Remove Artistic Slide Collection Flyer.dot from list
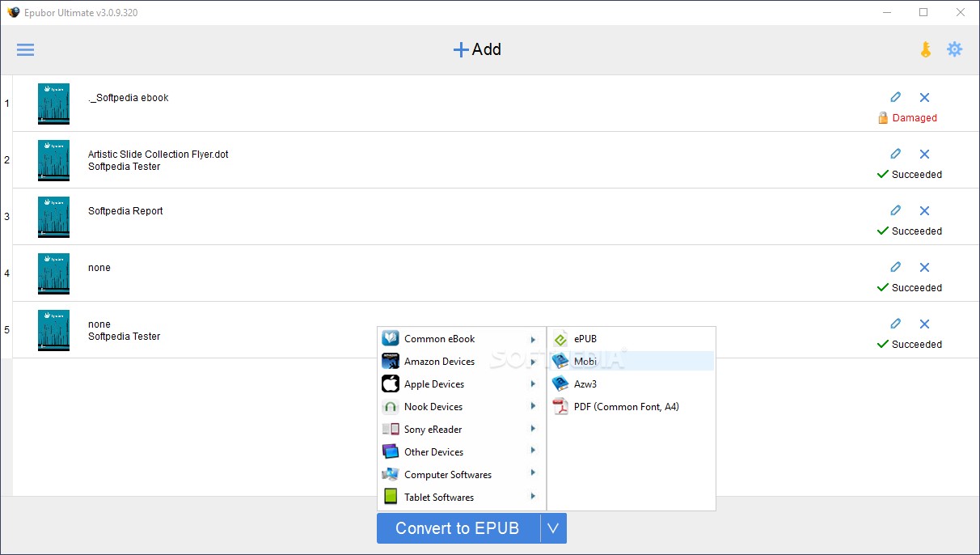 [x=925, y=154]
